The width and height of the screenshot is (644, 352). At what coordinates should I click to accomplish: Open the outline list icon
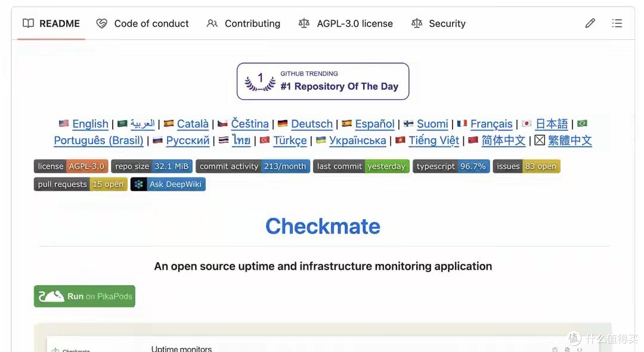(617, 23)
